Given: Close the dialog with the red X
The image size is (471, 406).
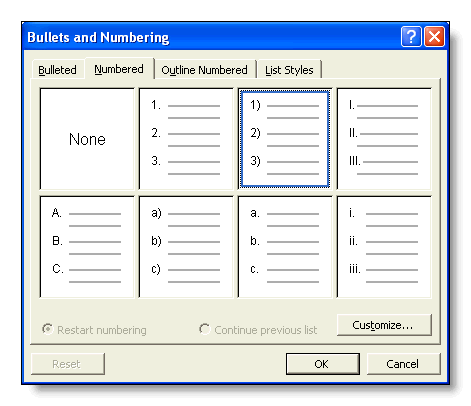Looking at the screenshot, I should (434, 37).
